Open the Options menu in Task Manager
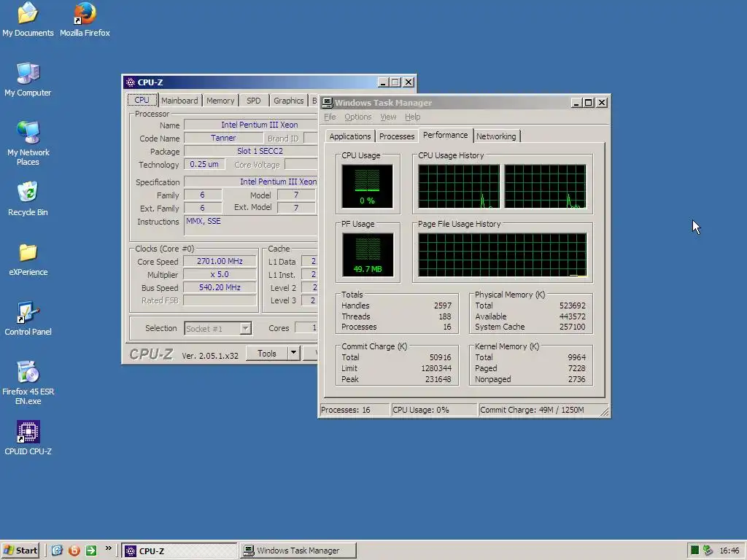747x560 pixels. click(x=357, y=117)
